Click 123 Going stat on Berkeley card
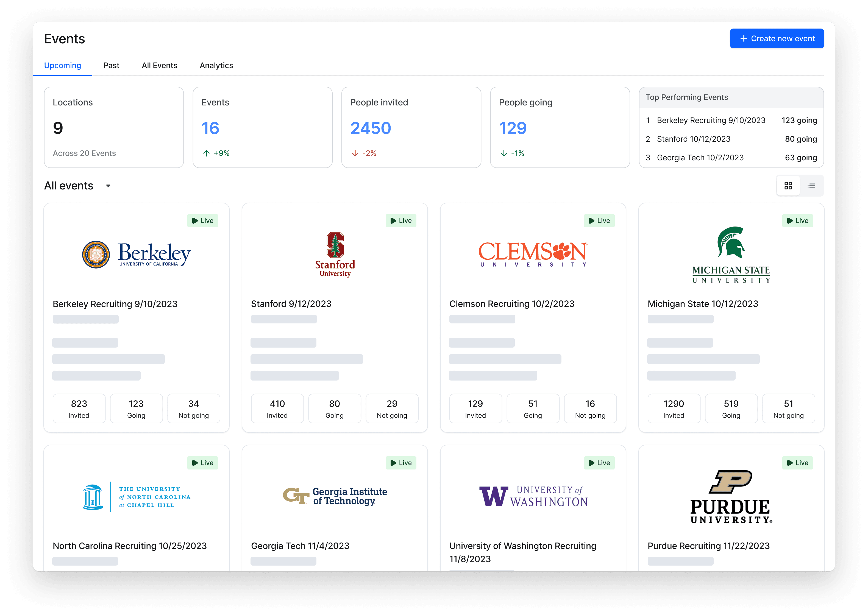The height and width of the screenshot is (615, 868). pos(137,408)
